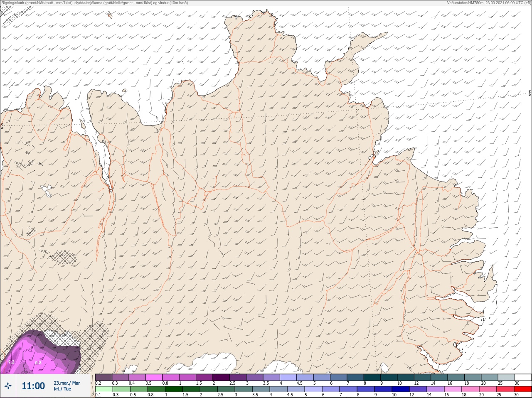Viewport: 532px width, 398px height.
Task: Click the date label 23.mar./ Mar
Action: coord(67,383)
